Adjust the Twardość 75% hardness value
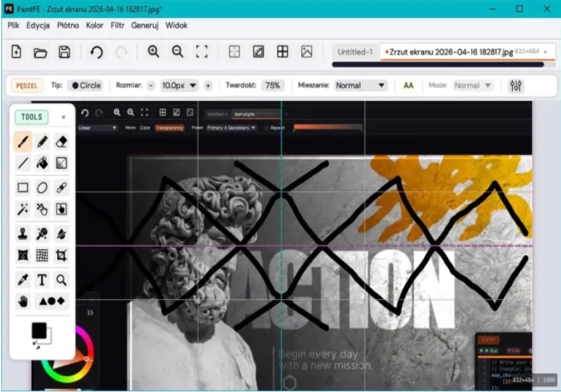Viewport: 561px width, 392px height. (x=272, y=85)
